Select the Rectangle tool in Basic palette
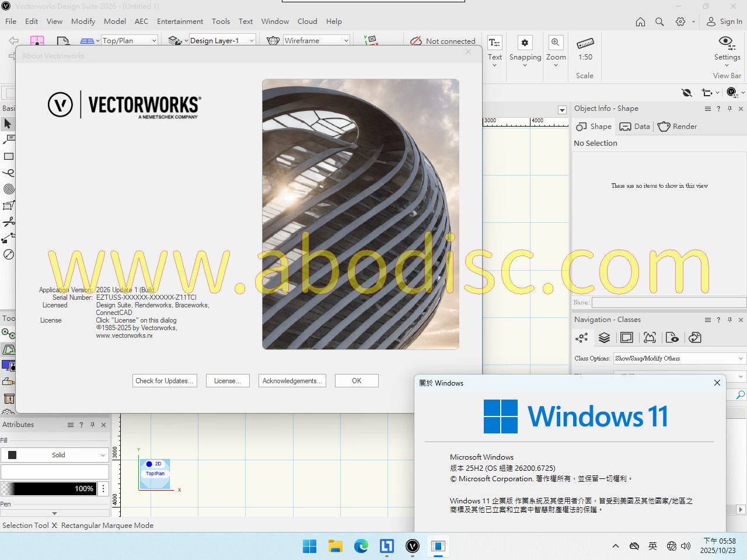This screenshot has height=560, width=747. click(x=9, y=156)
